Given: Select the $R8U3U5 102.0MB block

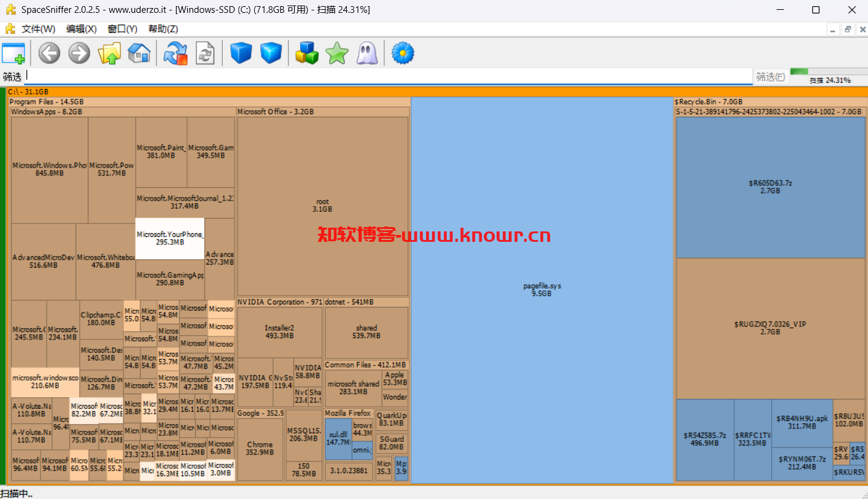Looking at the screenshot, I should (849, 420).
